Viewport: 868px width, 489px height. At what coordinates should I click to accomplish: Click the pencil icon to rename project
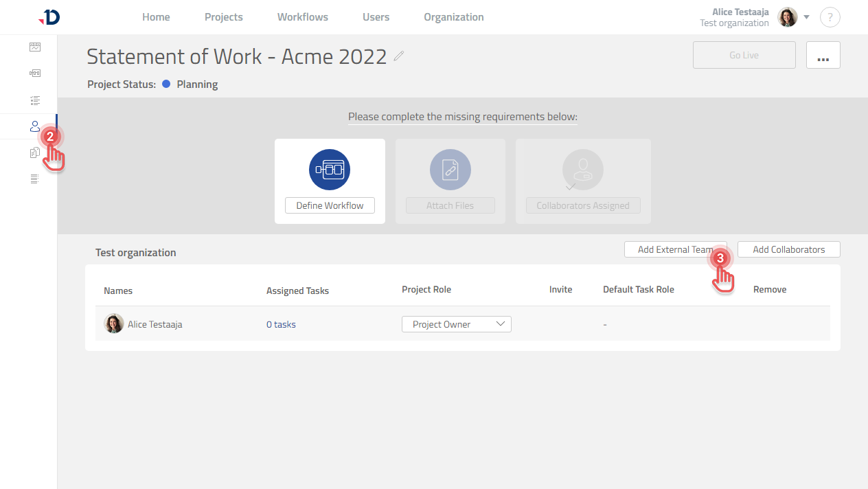click(399, 56)
